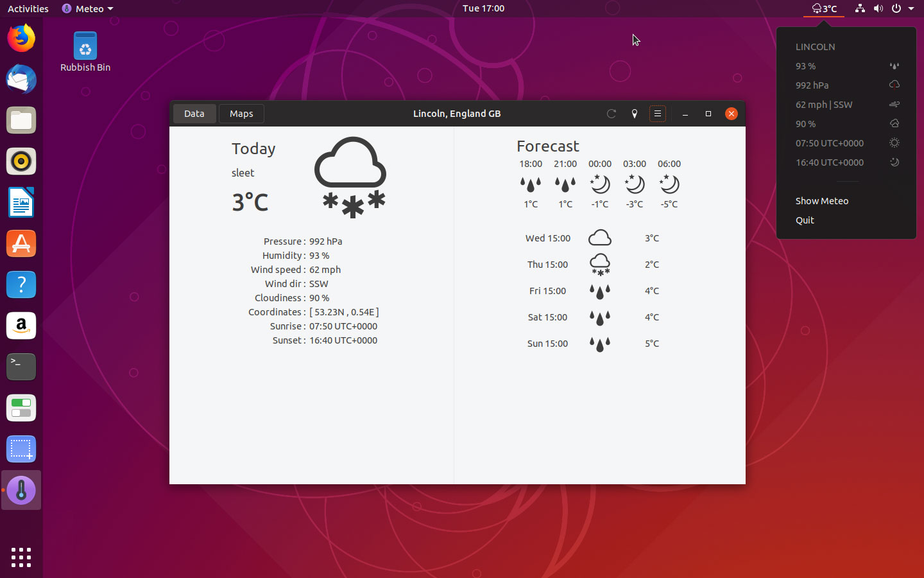Click the volume icon in system tray
Screen dimensions: 924x578
pos(878,8)
